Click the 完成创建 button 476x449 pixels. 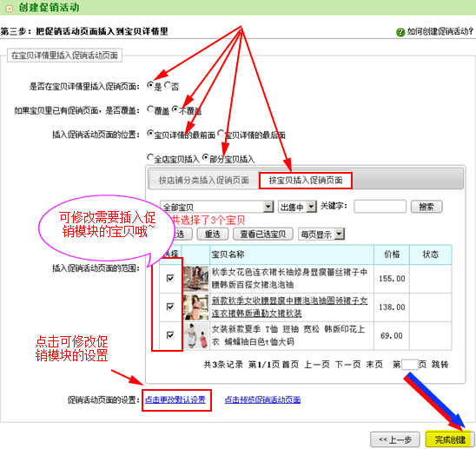(x=450, y=439)
